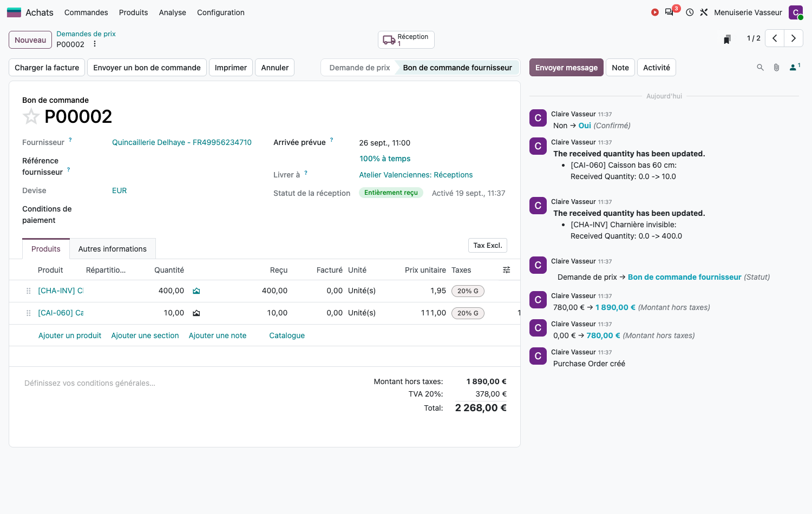Open the Analyse menu

click(173, 12)
